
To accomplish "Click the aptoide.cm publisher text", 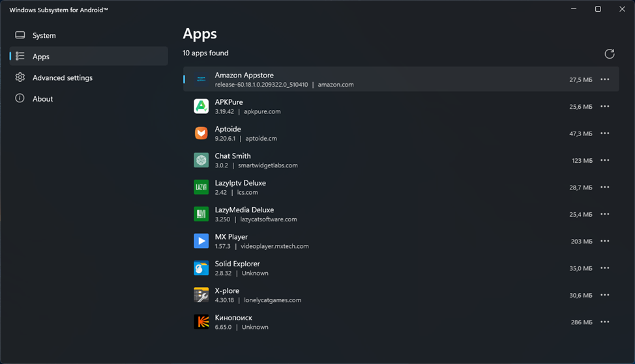I will pos(261,138).
